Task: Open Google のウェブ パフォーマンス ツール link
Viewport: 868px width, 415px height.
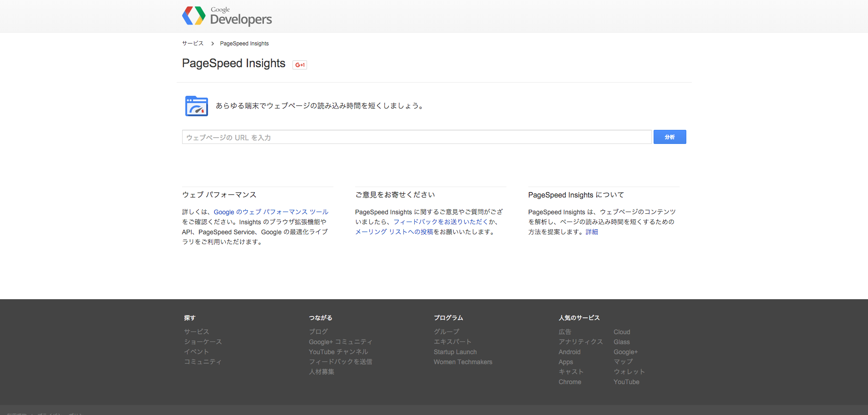Action: [271, 212]
